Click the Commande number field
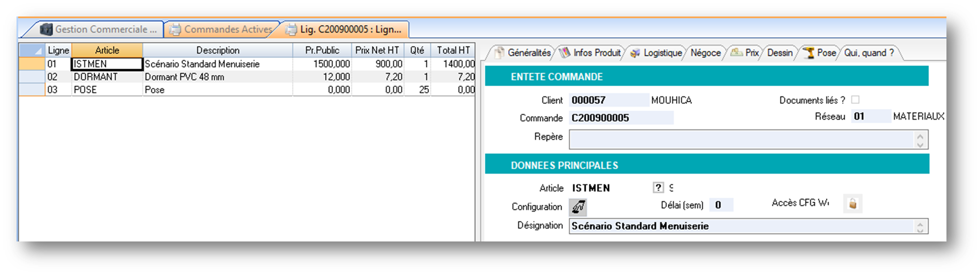 pos(621,118)
